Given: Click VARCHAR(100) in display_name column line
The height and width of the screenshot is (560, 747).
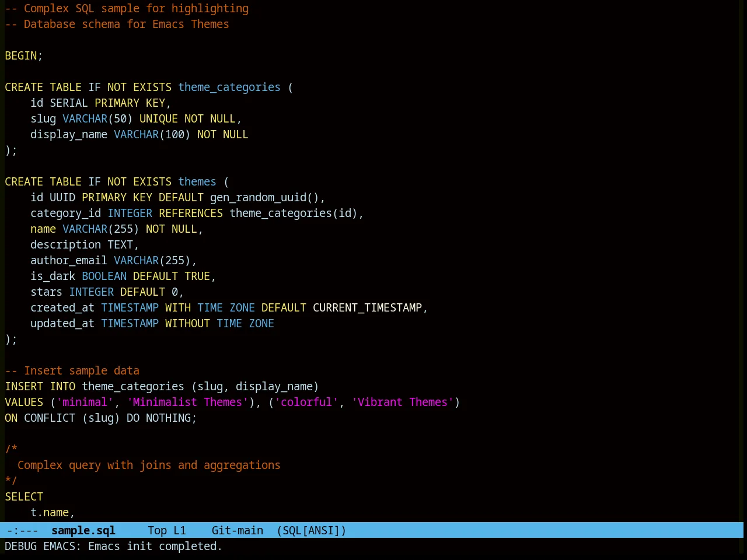Looking at the screenshot, I should (152, 134).
